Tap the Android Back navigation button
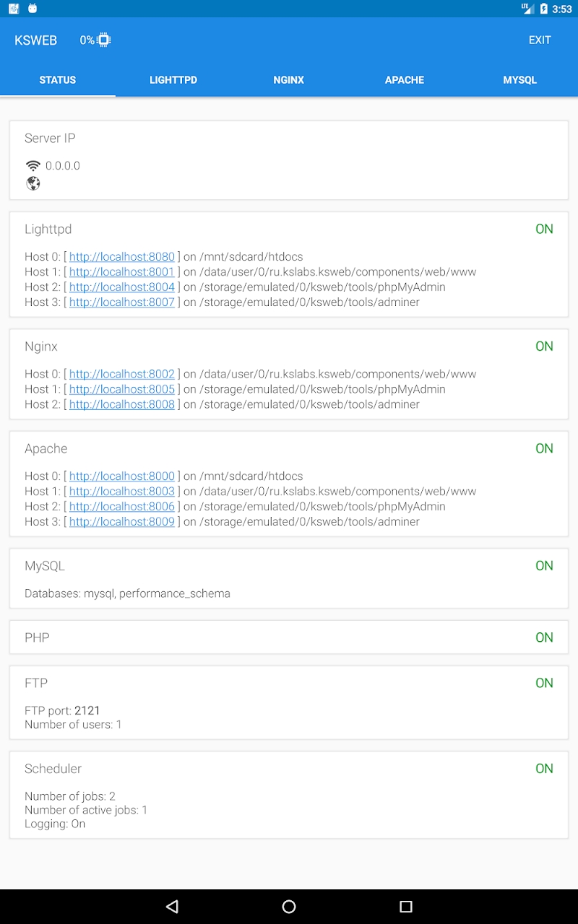This screenshot has height=924, width=578. (173, 906)
